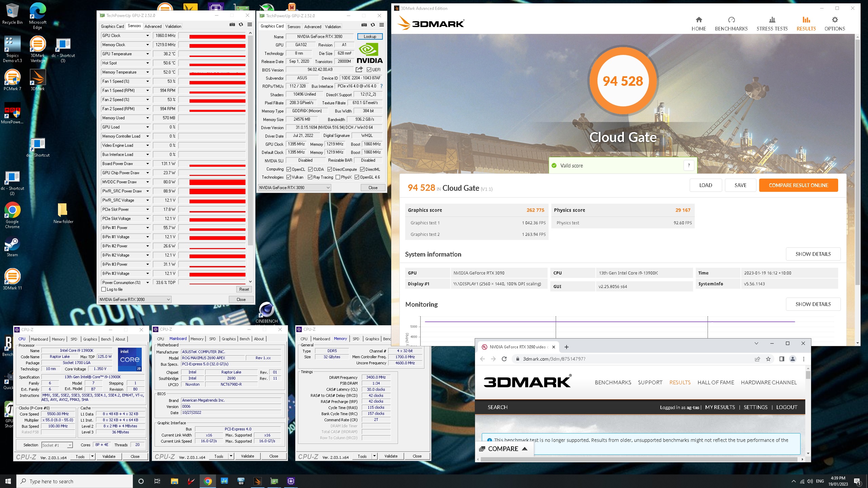Image resolution: width=868 pixels, height=488 pixels.
Task: Click the Lookup button in GPU-Z
Action: click(x=370, y=37)
